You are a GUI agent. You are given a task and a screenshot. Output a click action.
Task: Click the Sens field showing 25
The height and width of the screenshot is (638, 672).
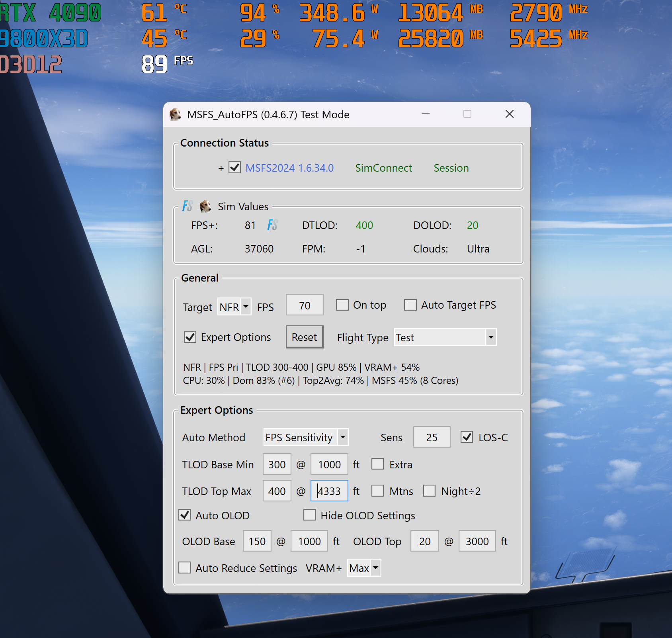click(432, 437)
